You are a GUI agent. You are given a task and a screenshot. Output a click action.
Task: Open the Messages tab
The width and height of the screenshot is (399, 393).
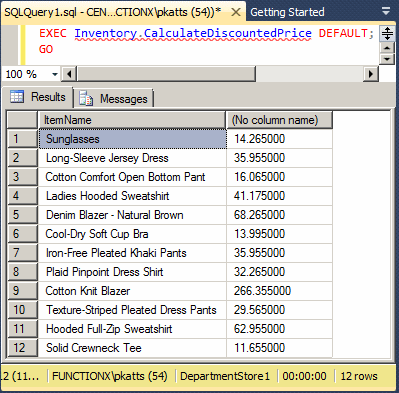[113, 99]
